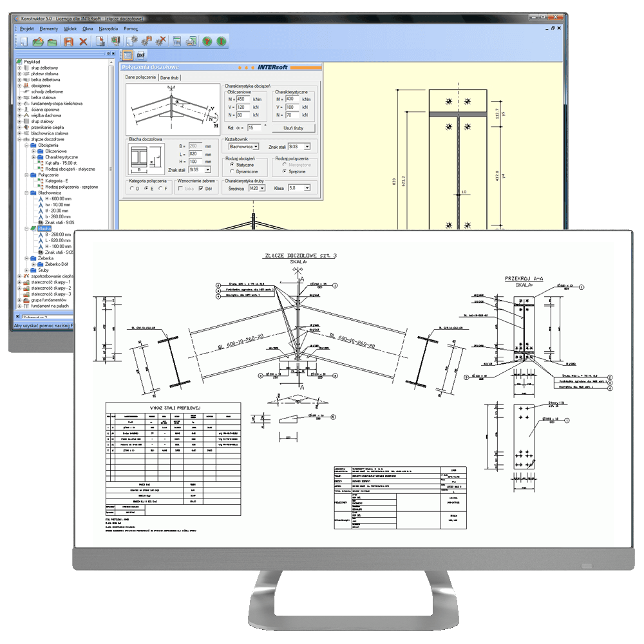Click the Kąt α input field
This screenshot has height=644, width=644.
point(254,128)
